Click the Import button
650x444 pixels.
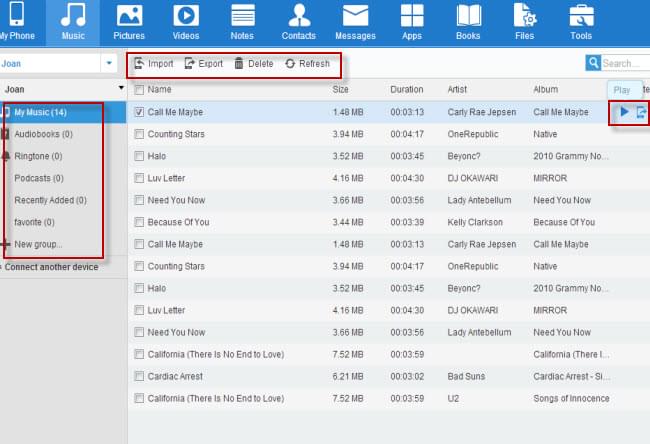tap(153, 64)
